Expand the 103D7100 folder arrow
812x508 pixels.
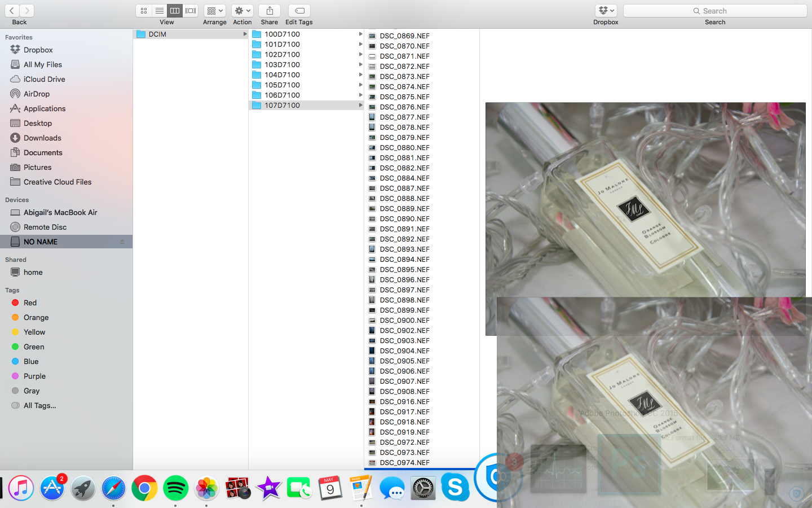360,64
